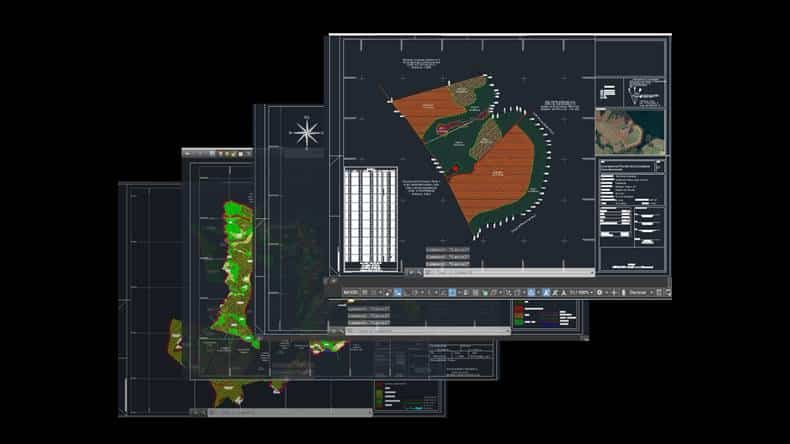Click the command line input of second window

coord(428,331)
